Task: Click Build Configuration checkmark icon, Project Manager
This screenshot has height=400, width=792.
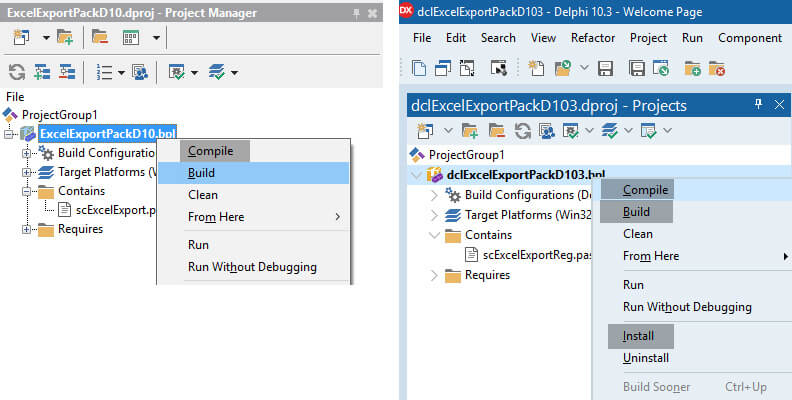Action: 177,72
